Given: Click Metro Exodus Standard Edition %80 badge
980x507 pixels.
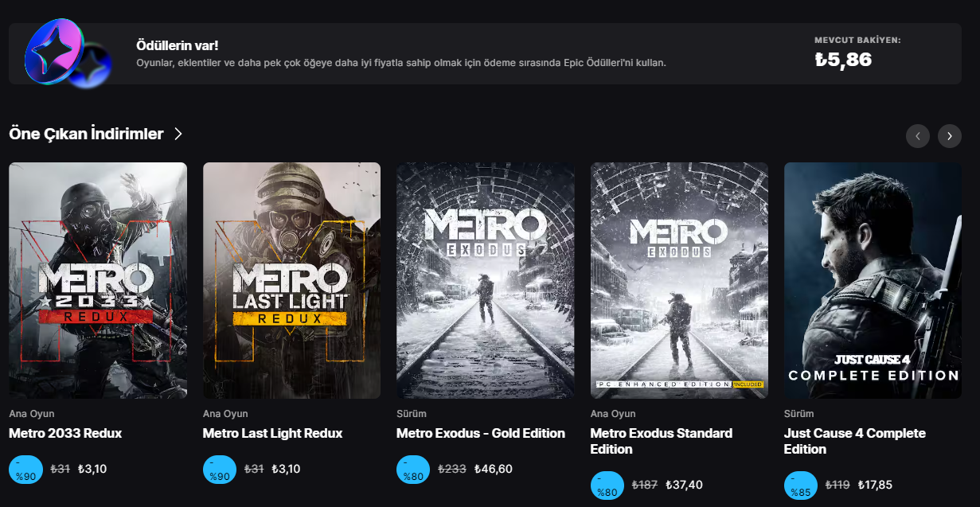Looking at the screenshot, I should tap(607, 486).
